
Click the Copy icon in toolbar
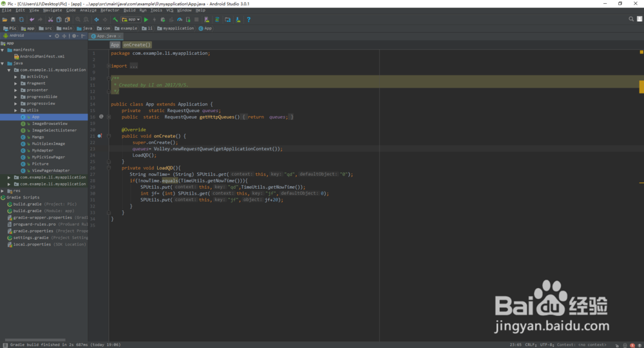(x=59, y=19)
